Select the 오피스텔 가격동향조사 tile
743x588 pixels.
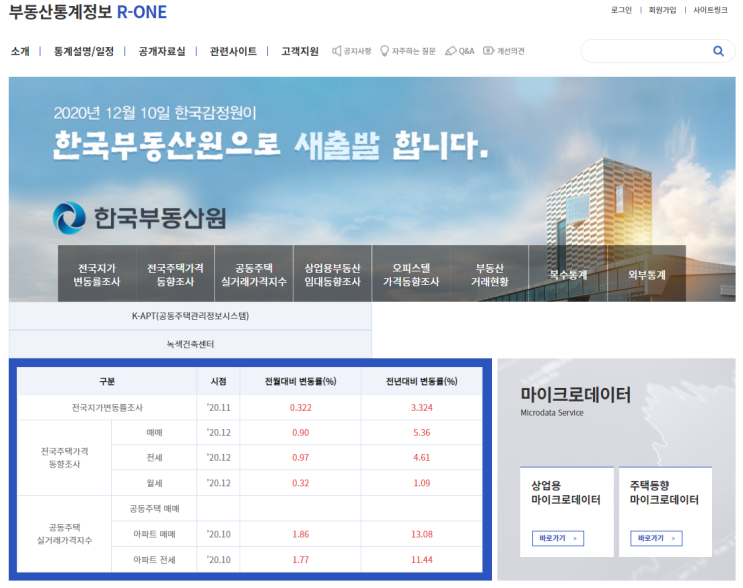coord(411,274)
